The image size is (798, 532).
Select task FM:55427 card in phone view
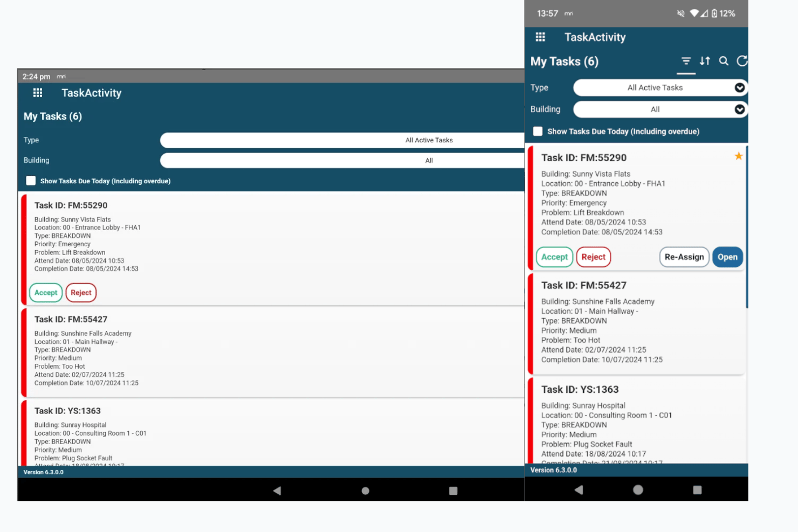pos(636,323)
